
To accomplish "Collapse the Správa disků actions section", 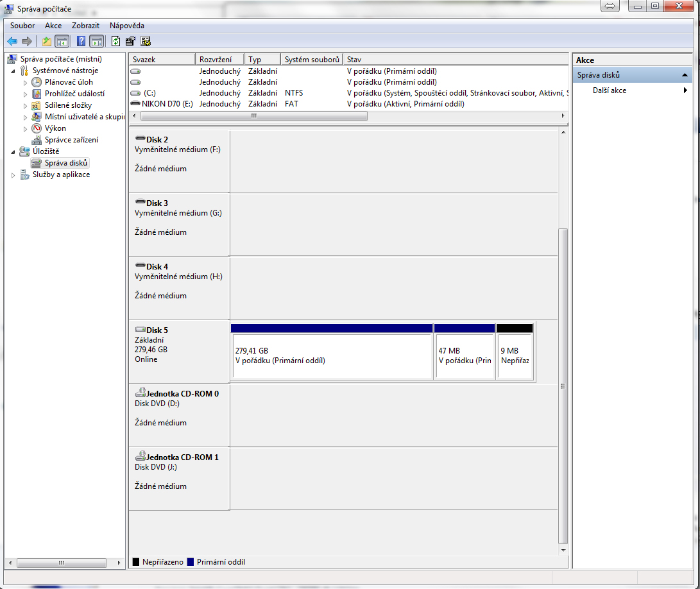I will point(685,75).
